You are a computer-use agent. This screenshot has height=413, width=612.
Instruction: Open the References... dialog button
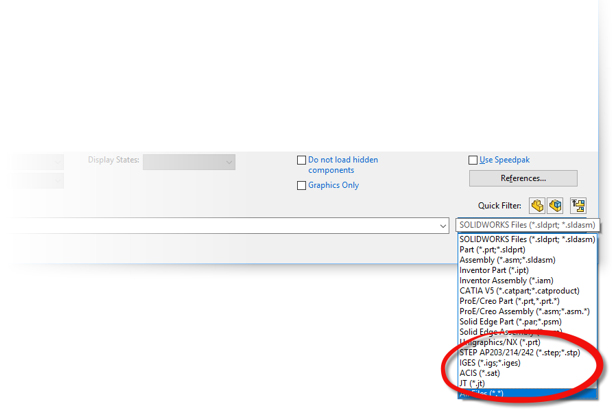pos(523,178)
